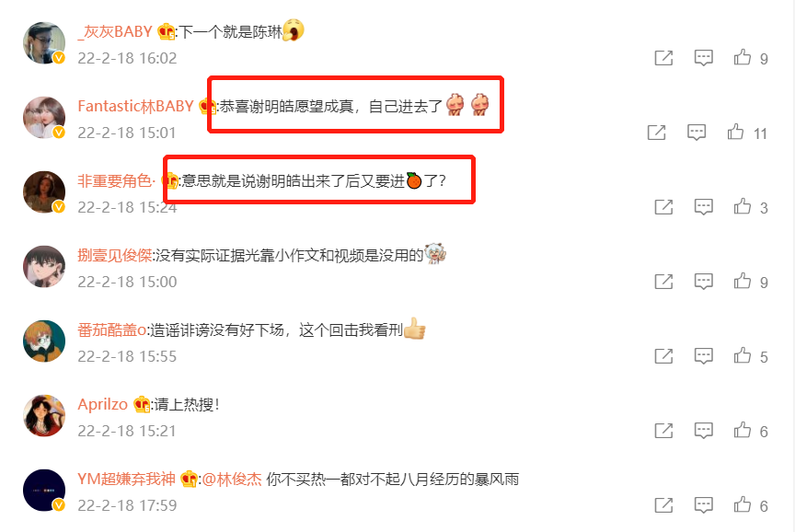The height and width of the screenshot is (532, 795).
Task: Open Aprilzo avatar picture
Action: pos(44,415)
